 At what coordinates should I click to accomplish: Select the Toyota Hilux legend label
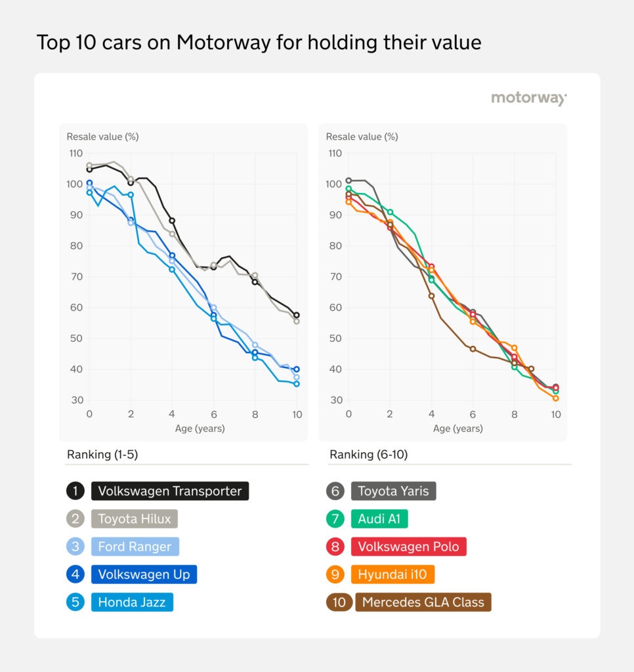(134, 518)
